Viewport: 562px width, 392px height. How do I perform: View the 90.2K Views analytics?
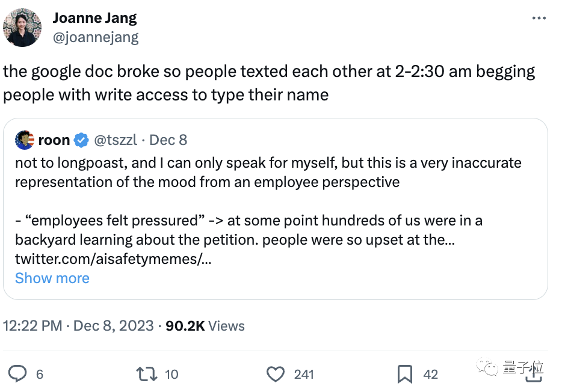point(205,326)
